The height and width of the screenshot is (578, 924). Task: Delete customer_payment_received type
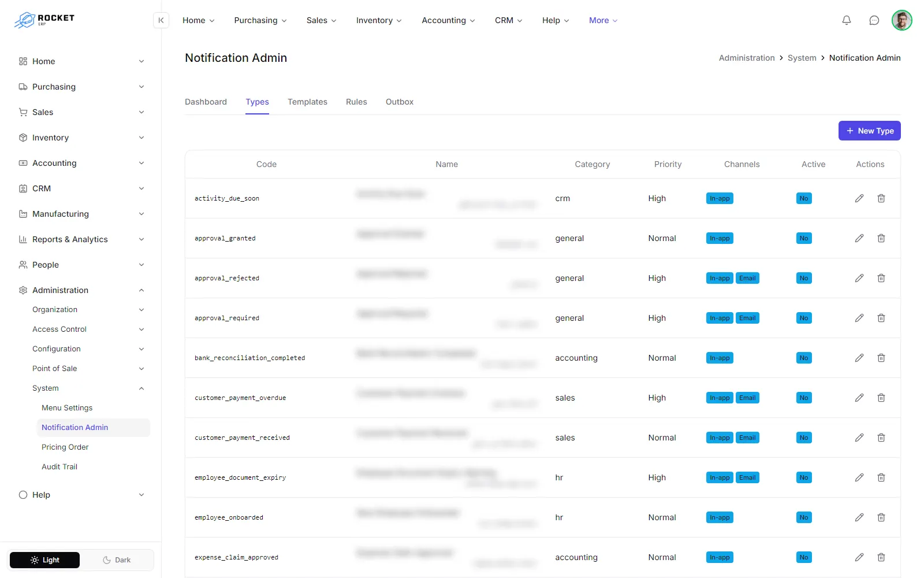(x=881, y=438)
